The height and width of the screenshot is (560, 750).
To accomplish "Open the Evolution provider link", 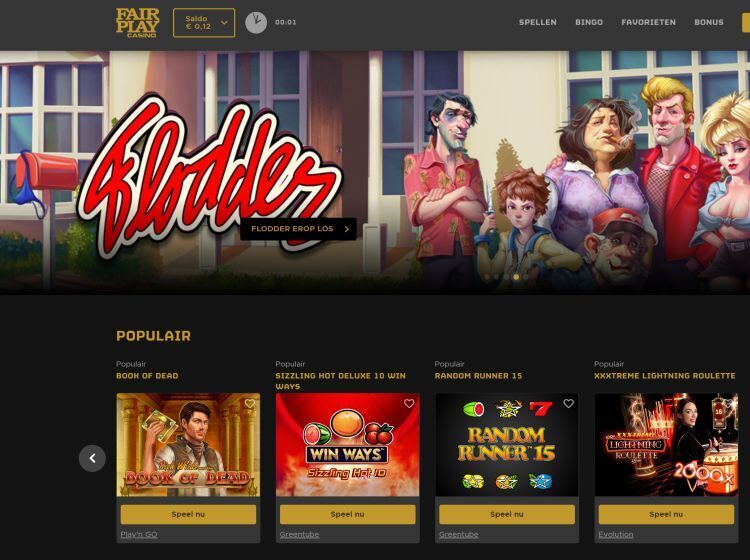I will pos(616,534).
